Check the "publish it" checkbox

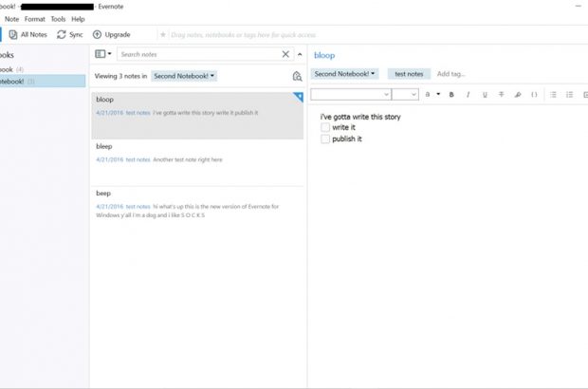[325, 139]
